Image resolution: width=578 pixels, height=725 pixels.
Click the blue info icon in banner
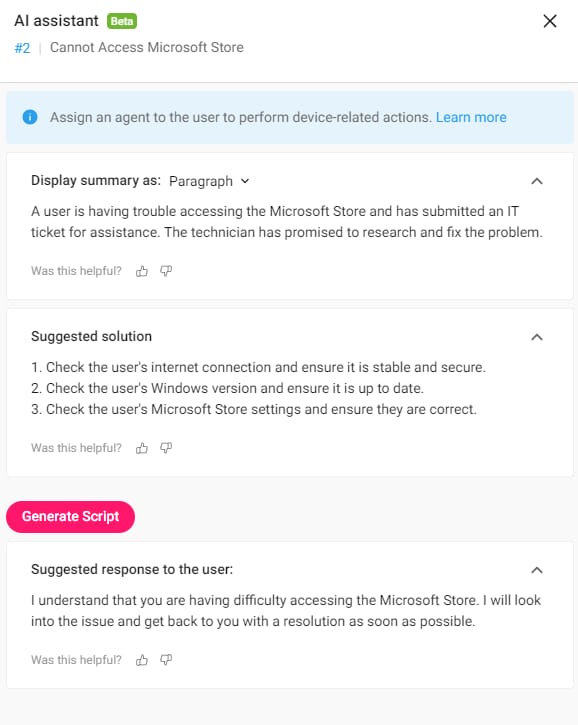[30, 117]
